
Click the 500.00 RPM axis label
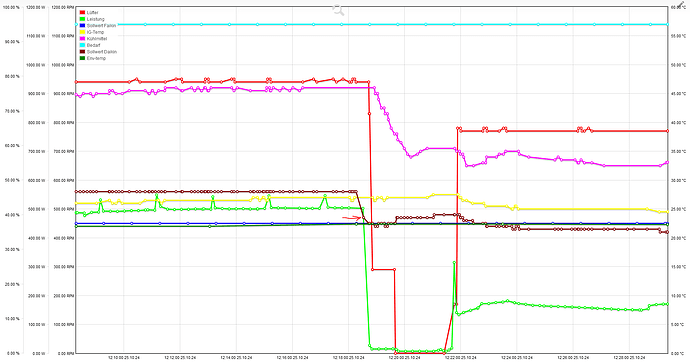pos(63,209)
